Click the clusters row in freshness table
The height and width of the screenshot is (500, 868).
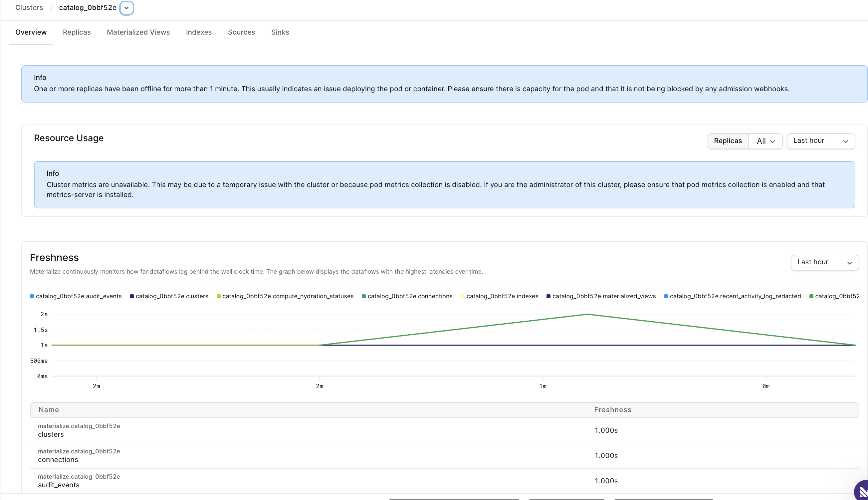coord(444,430)
